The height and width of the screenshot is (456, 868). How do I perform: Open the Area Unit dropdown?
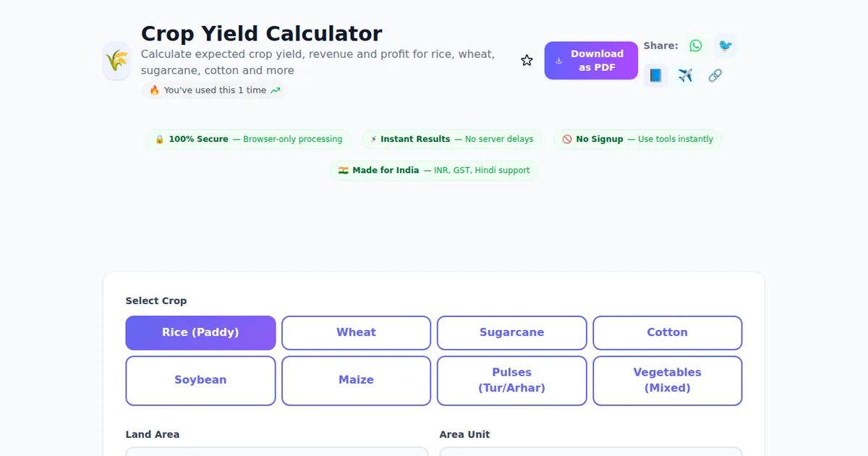pyautogui.click(x=590, y=452)
